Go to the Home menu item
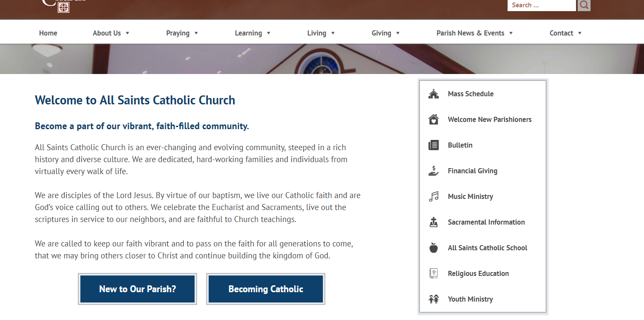644x320 pixels. tap(48, 33)
